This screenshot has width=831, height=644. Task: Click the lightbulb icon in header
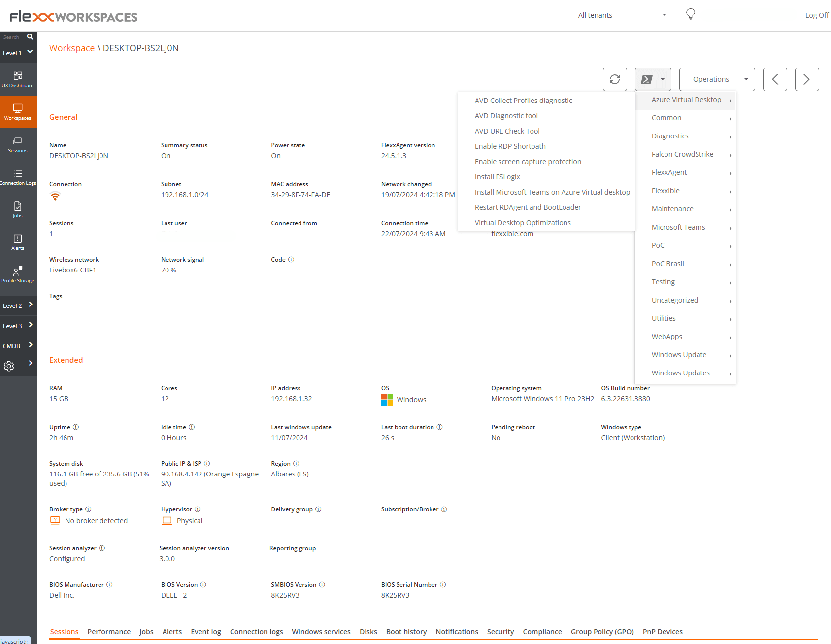click(x=691, y=14)
